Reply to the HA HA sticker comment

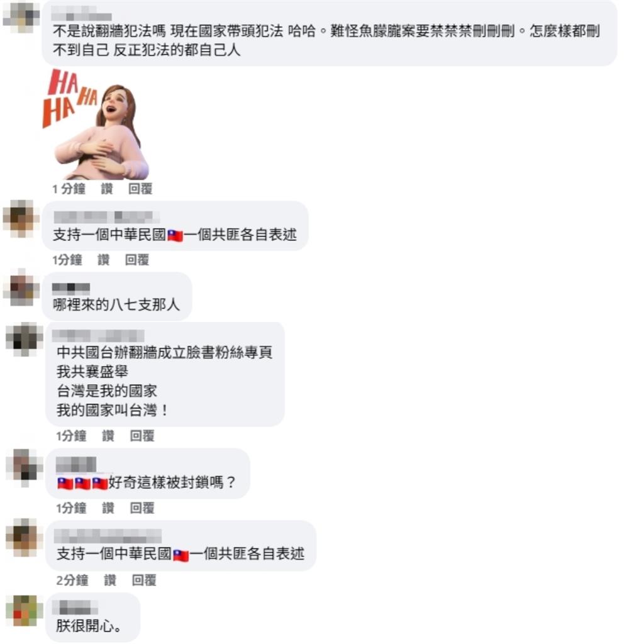tap(140, 189)
